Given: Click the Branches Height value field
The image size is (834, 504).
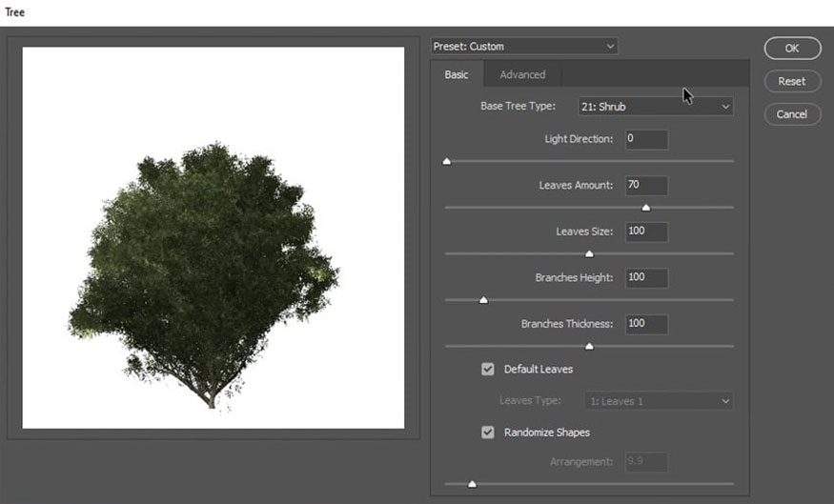Looking at the screenshot, I should point(646,277).
